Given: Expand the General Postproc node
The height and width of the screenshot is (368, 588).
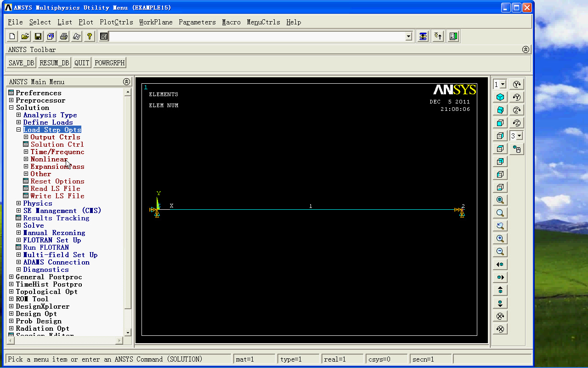Looking at the screenshot, I should [11, 277].
